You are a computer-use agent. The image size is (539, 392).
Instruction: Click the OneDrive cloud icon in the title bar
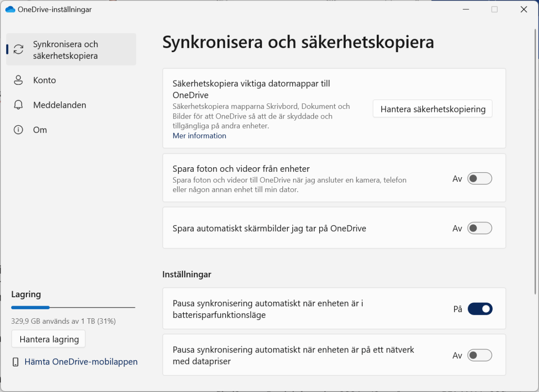10,9
